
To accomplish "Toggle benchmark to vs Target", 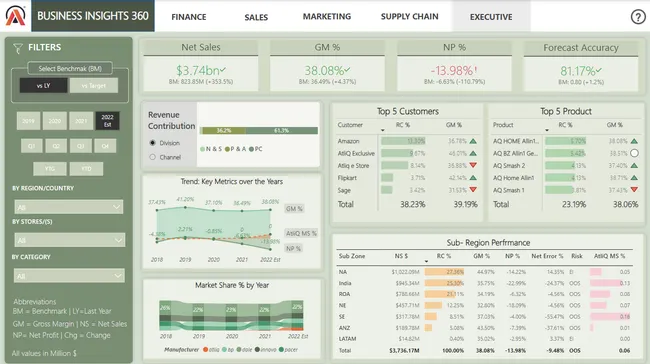I will [x=94, y=86].
